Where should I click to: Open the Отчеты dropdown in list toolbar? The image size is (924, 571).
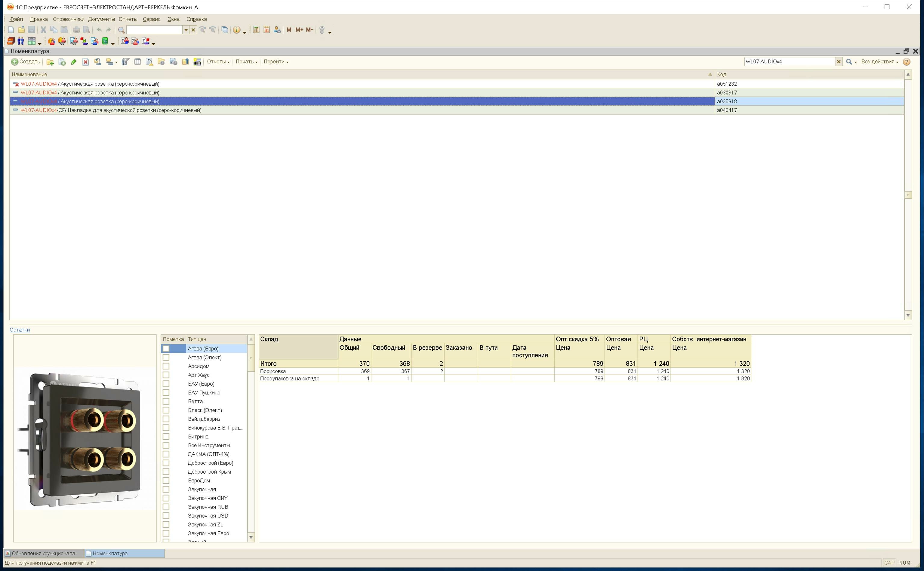218,62
